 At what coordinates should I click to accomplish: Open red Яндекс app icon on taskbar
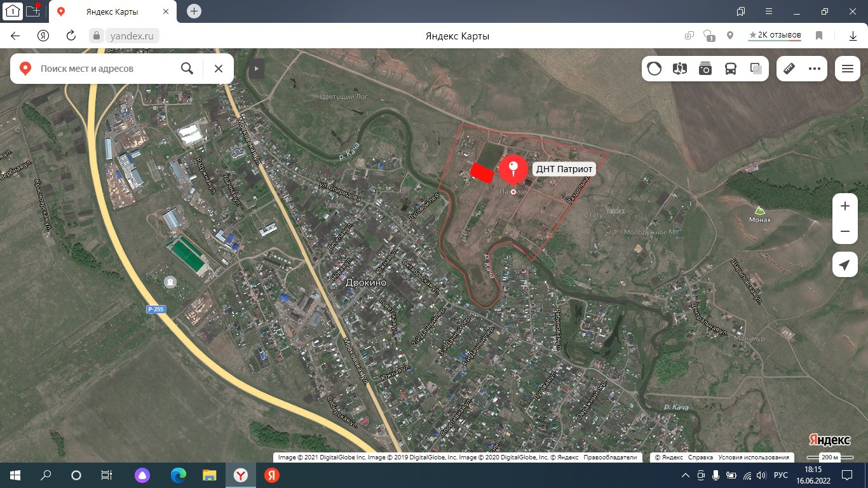(x=272, y=475)
